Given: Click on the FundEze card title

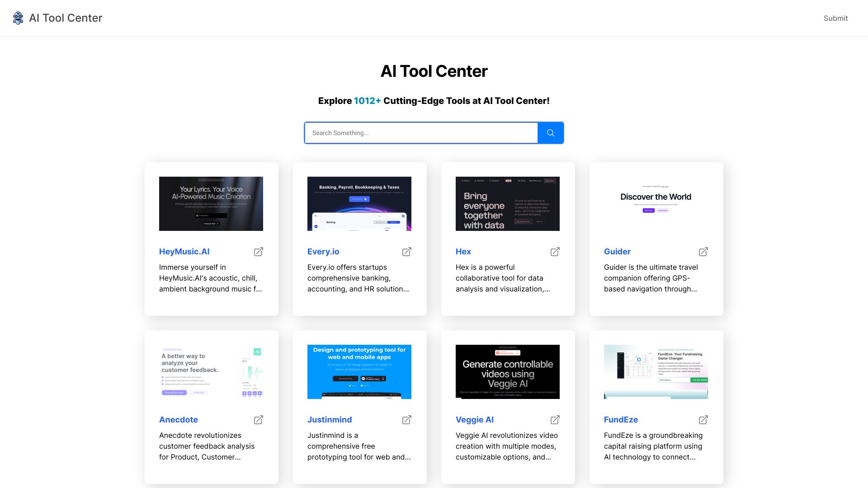Looking at the screenshot, I should 621,419.
